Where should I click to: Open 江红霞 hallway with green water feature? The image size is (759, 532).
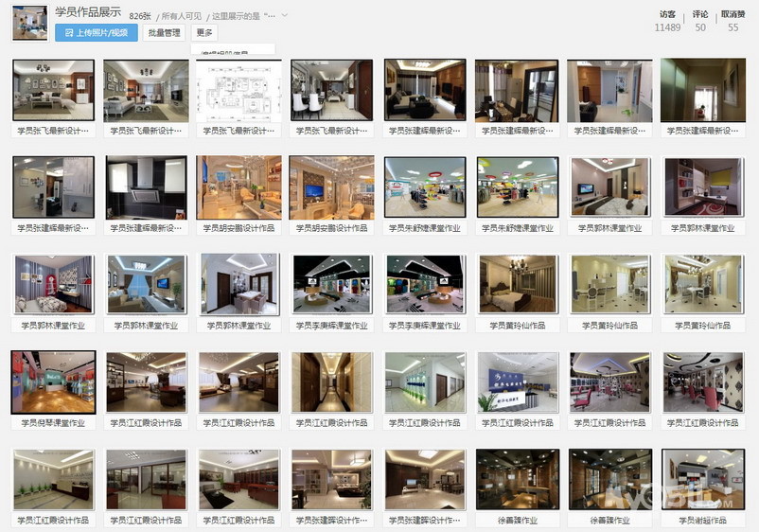(425, 381)
